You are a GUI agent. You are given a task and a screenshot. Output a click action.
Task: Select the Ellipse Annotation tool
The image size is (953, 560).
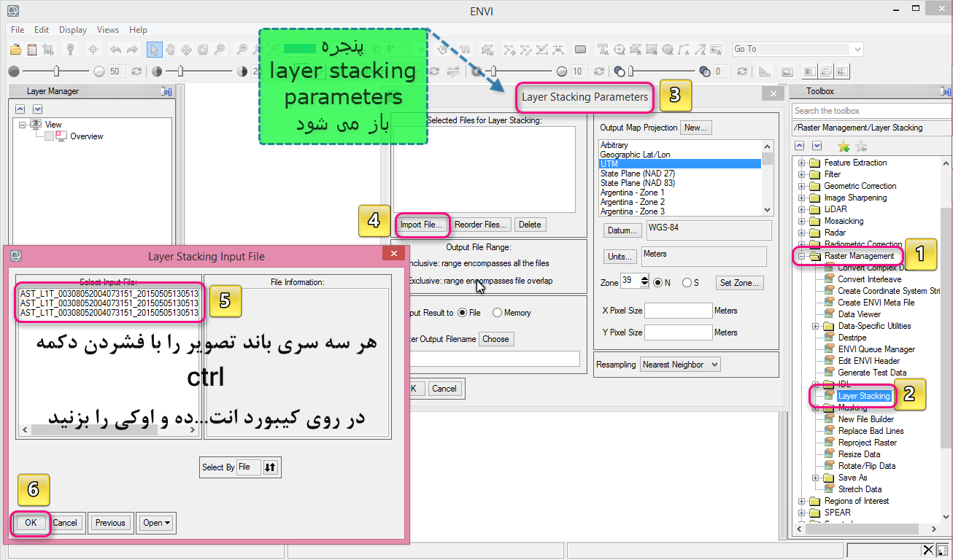(668, 50)
